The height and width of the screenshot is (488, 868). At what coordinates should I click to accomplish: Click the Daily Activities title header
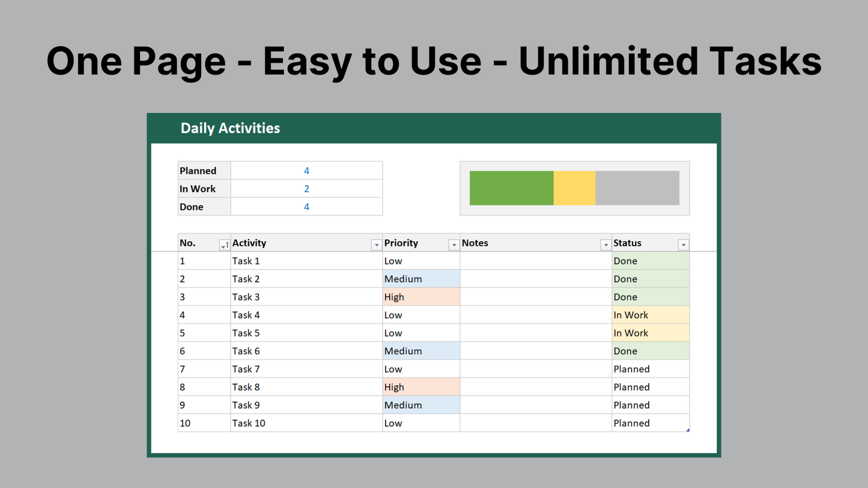point(231,128)
